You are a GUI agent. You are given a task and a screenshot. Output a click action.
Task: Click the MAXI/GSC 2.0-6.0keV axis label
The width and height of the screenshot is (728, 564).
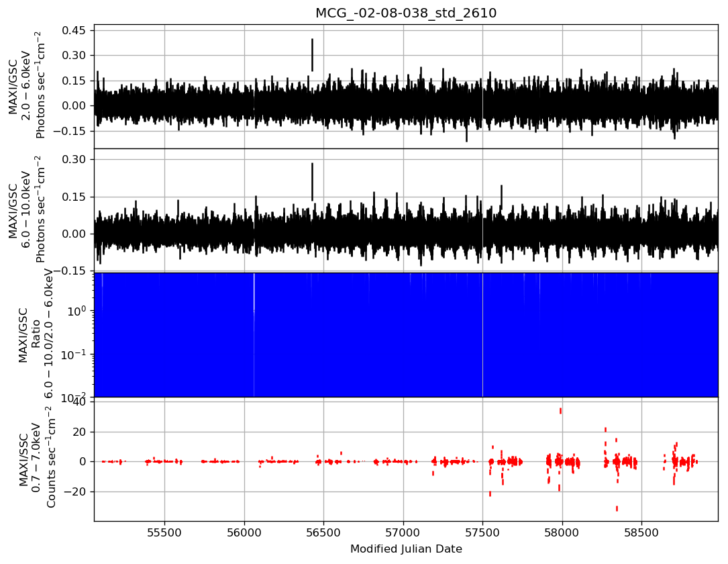click(26, 86)
